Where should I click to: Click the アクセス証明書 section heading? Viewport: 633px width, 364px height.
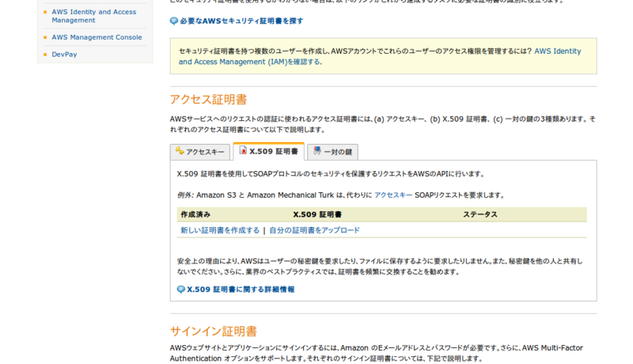[x=208, y=100]
